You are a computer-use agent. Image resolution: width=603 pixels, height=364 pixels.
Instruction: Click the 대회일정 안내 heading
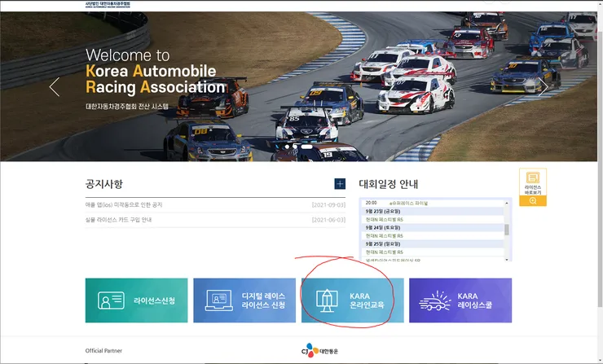click(389, 184)
